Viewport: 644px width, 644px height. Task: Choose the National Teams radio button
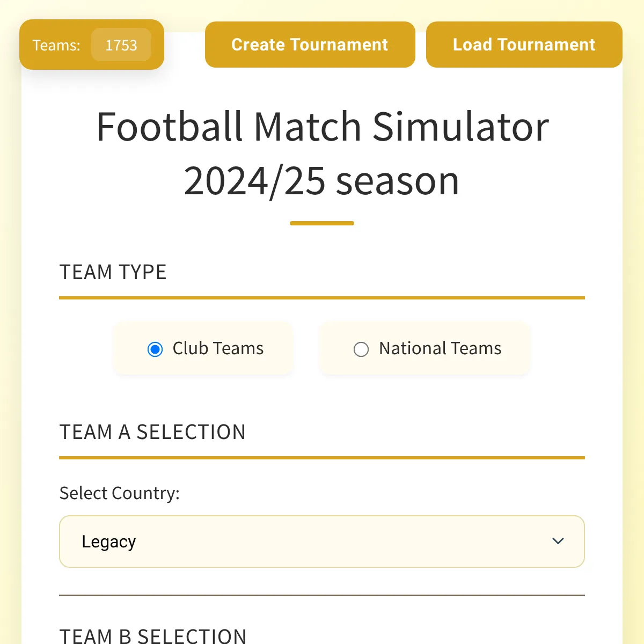tap(361, 349)
